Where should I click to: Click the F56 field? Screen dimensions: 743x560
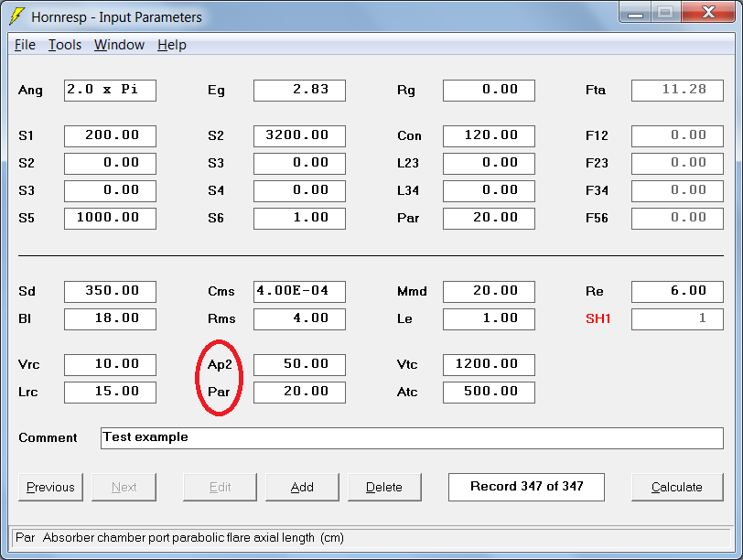pos(678,219)
